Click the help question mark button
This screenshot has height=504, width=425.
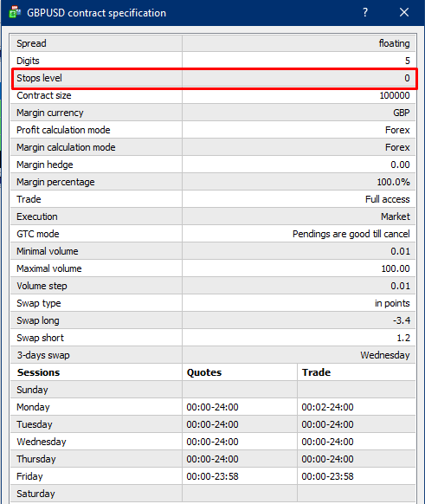point(365,12)
